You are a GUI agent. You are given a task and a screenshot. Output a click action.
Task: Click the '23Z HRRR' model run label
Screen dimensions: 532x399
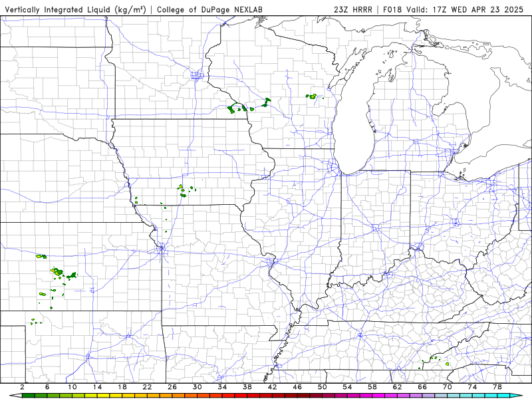(x=353, y=9)
